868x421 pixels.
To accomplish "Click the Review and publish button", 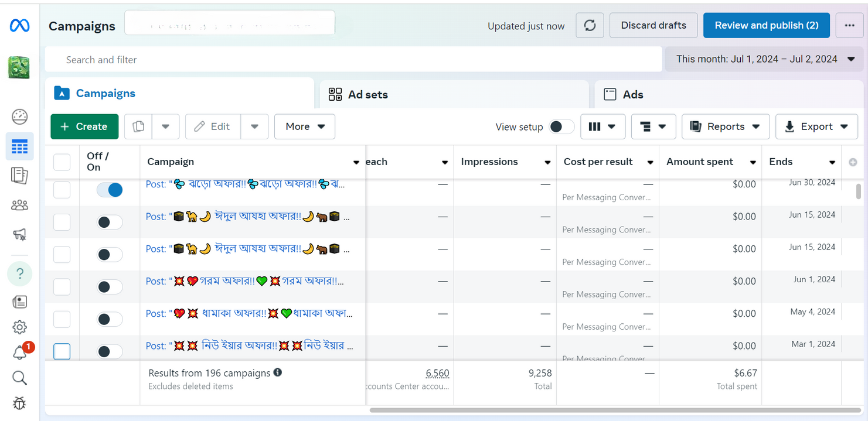I will click(x=766, y=25).
